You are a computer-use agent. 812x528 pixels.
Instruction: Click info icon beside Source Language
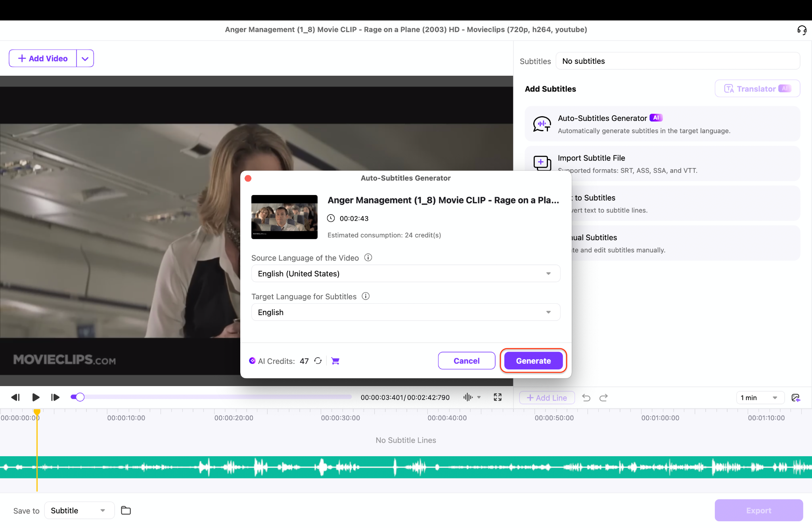[368, 258]
